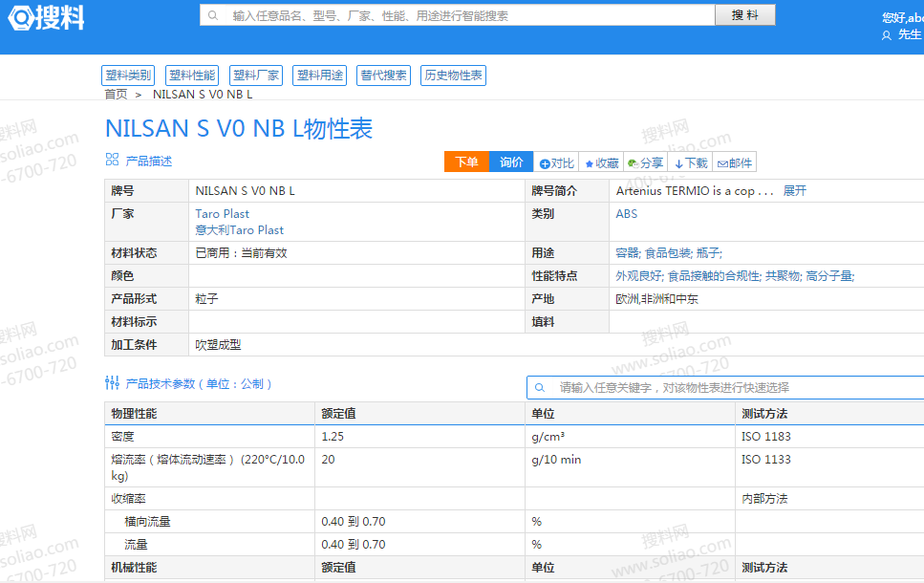Switch to the 询价 tab
Viewport: 924px width, 583px height.
coord(510,162)
